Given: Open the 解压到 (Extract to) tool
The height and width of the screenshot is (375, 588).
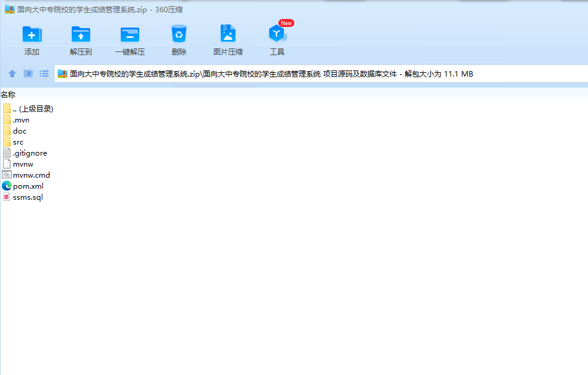Looking at the screenshot, I should click(x=80, y=40).
